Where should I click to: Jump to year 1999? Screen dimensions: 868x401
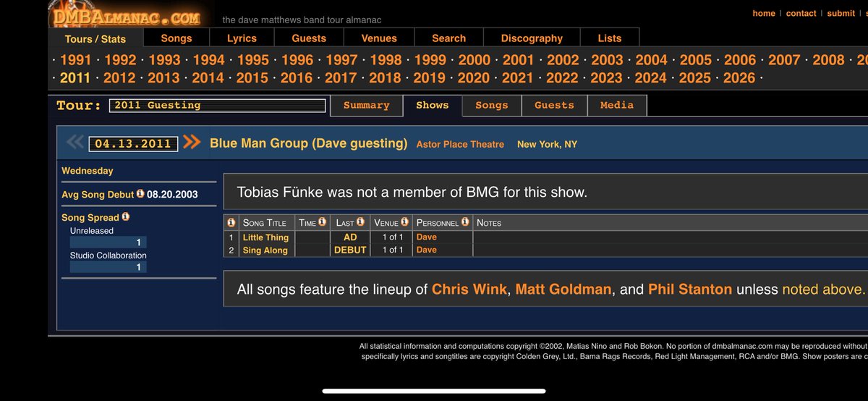click(430, 60)
